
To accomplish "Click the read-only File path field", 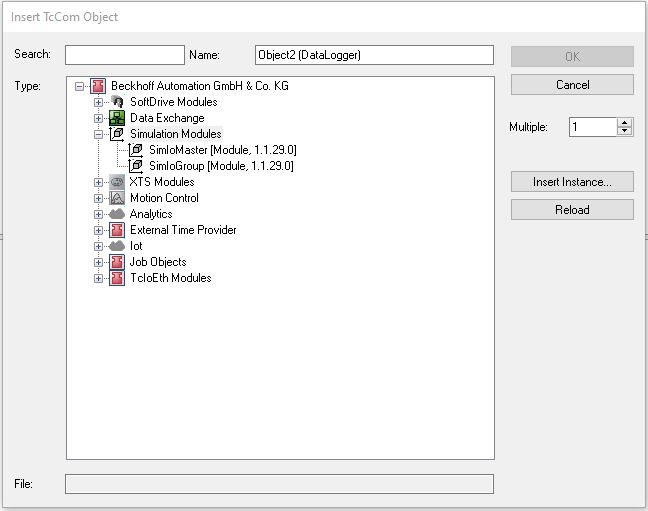I will [279, 484].
